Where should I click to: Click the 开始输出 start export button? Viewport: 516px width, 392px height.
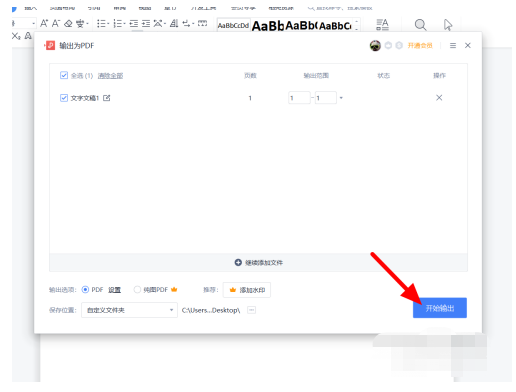(440, 308)
